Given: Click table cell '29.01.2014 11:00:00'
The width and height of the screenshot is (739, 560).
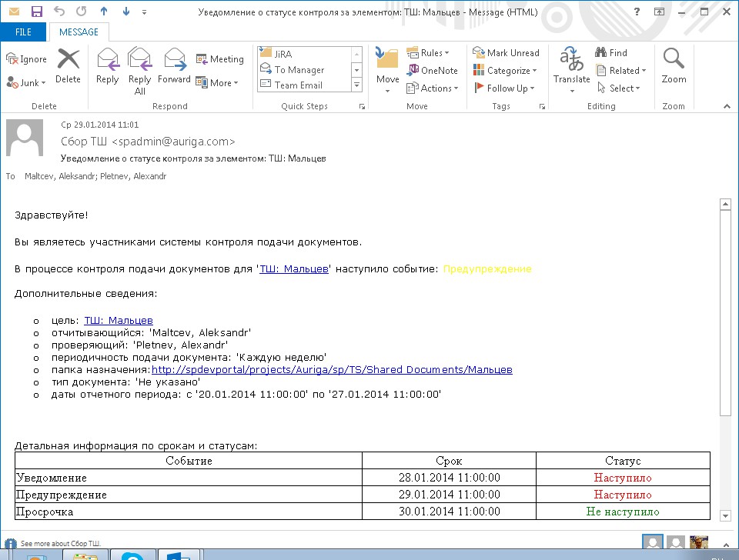Looking at the screenshot, I should (449, 495).
